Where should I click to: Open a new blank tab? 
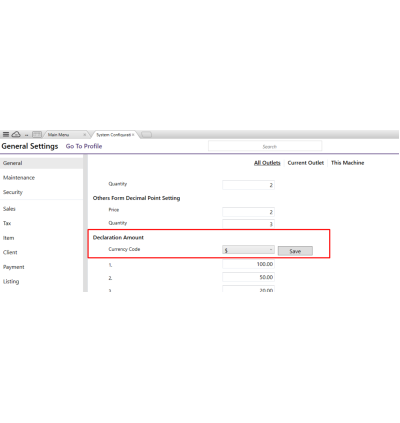click(146, 135)
